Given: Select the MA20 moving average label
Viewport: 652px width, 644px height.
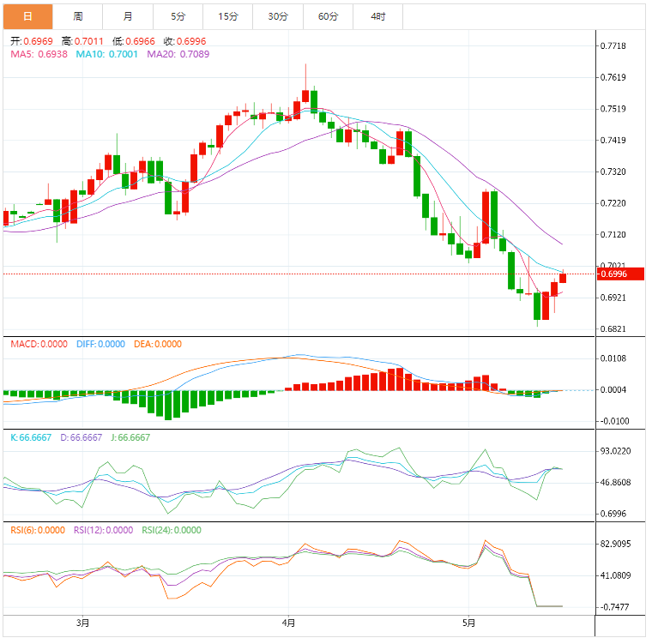Looking at the screenshot, I should (178, 54).
